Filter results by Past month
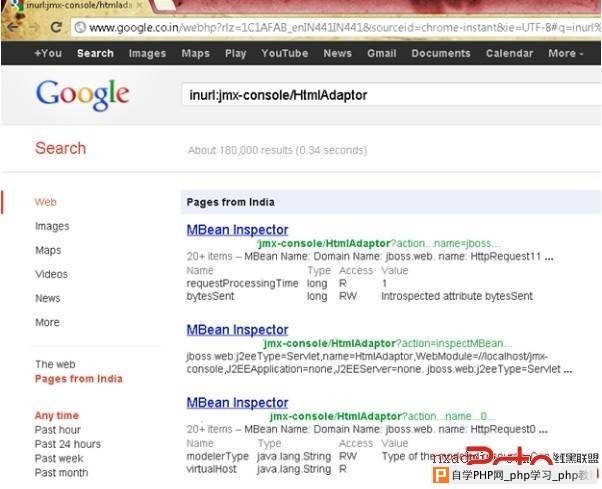The height and width of the screenshot is (489, 602). 61,472
